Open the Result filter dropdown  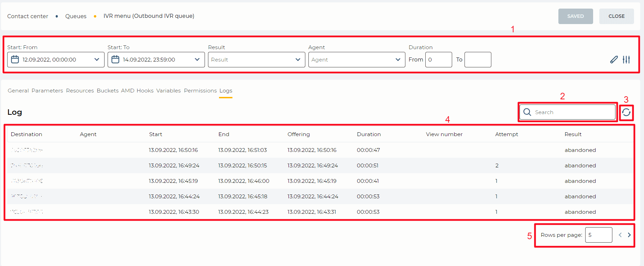[256, 59]
